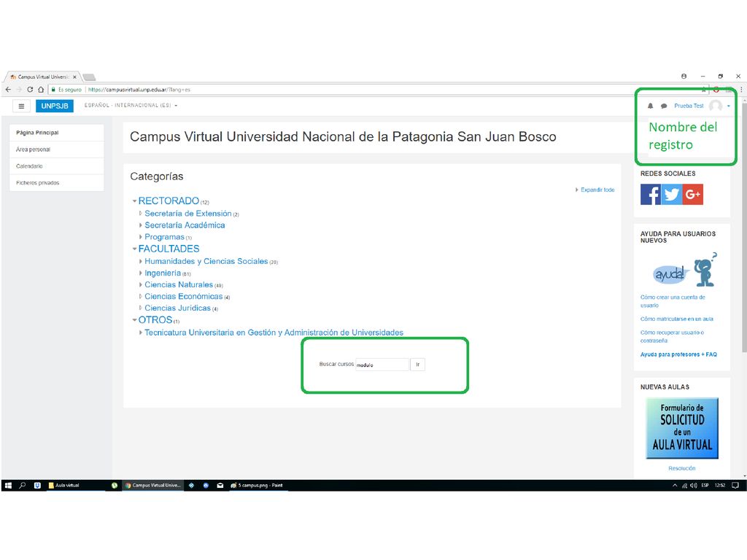This screenshot has width=747, height=560.
Task: Open the Secretaría Académica link
Action: (x=185, y=225)
